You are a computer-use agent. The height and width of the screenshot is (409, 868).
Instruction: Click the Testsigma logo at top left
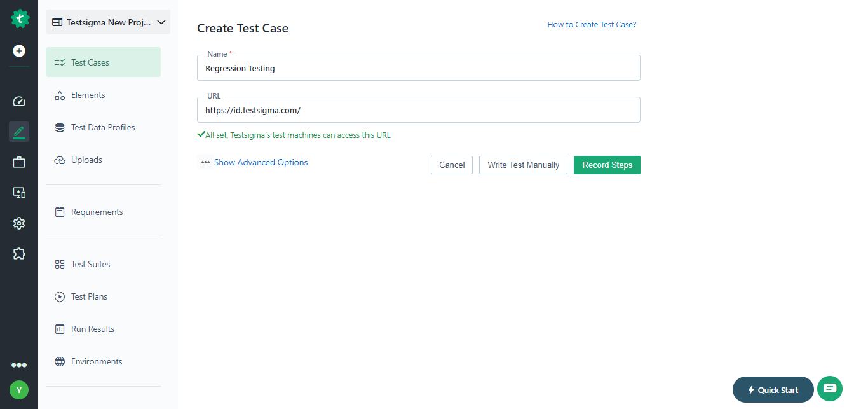point(19,18)
